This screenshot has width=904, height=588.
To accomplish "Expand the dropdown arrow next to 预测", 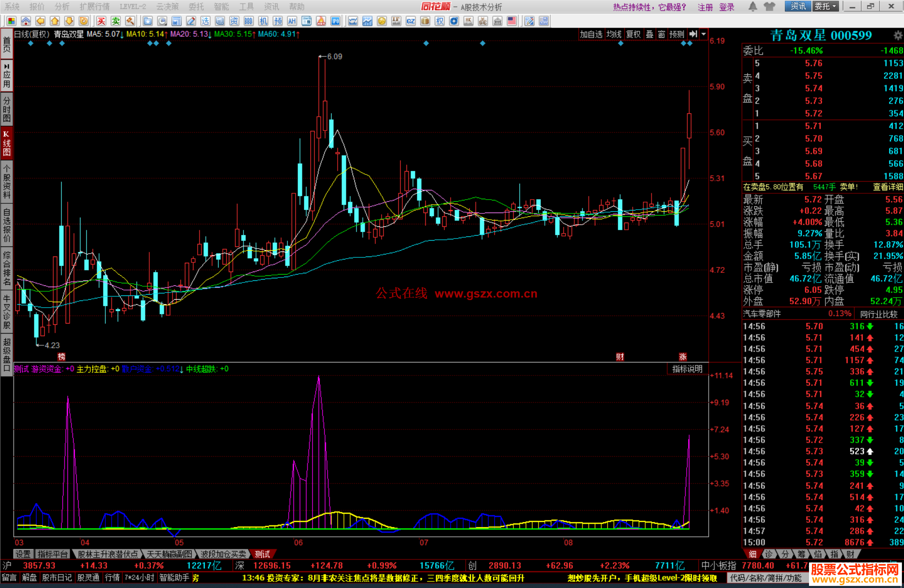I will [704, 34].
